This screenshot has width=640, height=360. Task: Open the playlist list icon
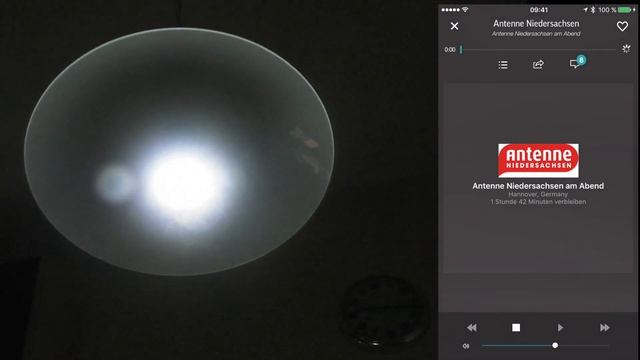point(503,64)
